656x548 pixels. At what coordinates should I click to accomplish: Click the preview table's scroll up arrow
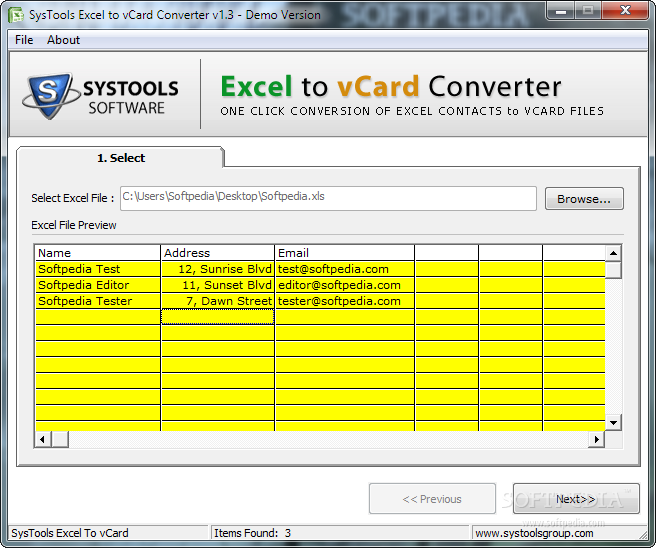tap(613, 253)
